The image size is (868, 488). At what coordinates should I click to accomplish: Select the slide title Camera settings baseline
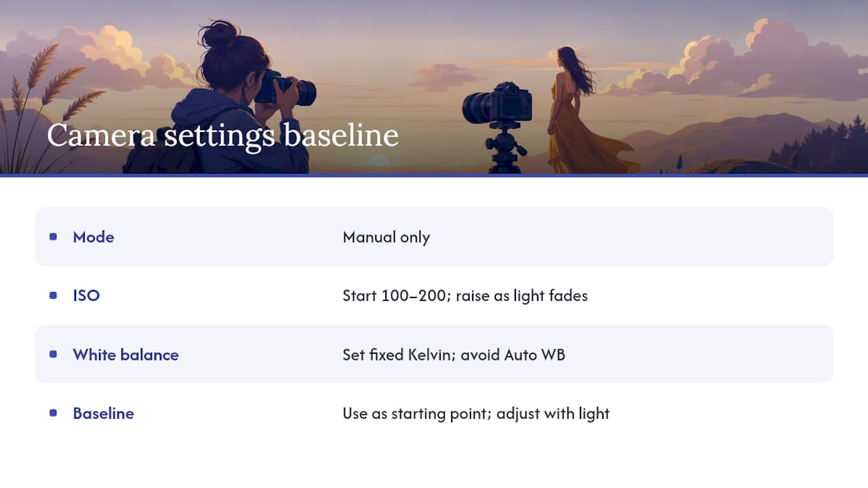pos(222,136)
